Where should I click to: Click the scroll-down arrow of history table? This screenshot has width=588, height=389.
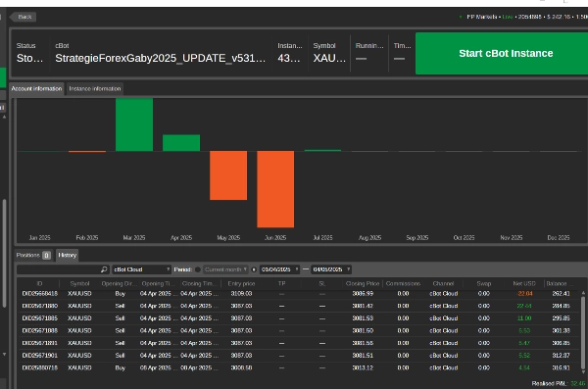(x=583, y=371)
